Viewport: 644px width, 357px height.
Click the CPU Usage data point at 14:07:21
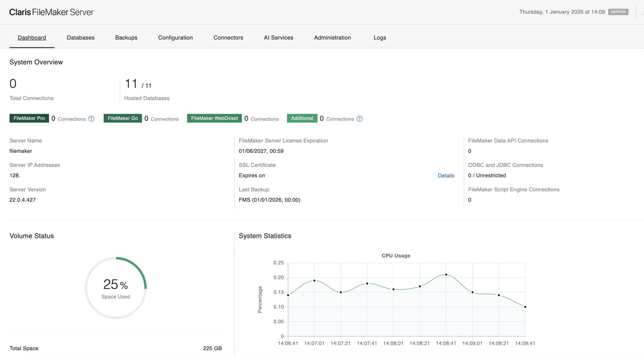pyautogui.click(x=341, y=292)
